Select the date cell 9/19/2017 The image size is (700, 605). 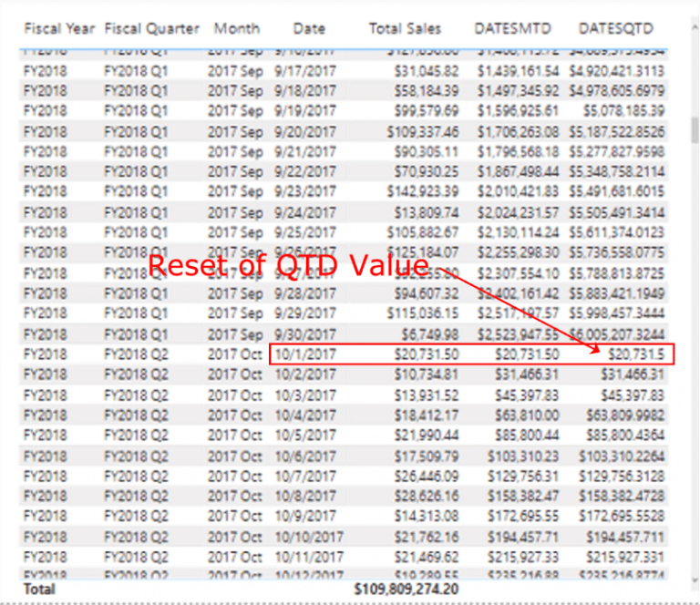(305, 110)
